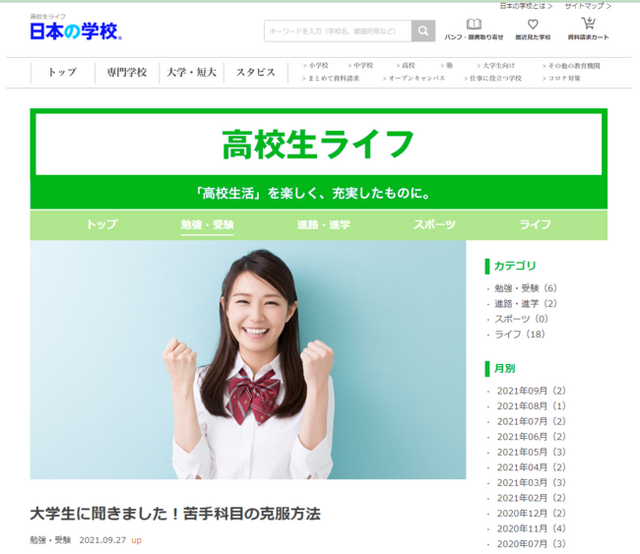Open the pamphlet request book icon
Screen dimensions: 640x554
474,24
